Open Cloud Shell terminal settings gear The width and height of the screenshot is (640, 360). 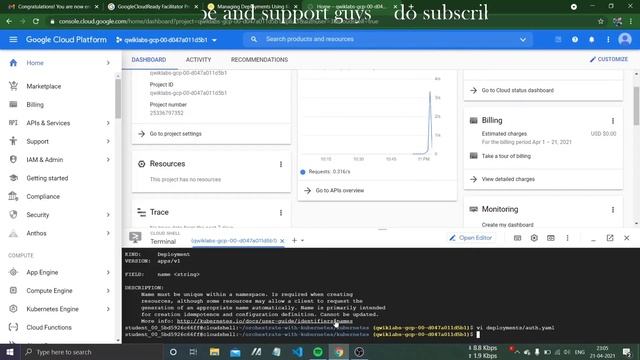[x=534, y=238]
